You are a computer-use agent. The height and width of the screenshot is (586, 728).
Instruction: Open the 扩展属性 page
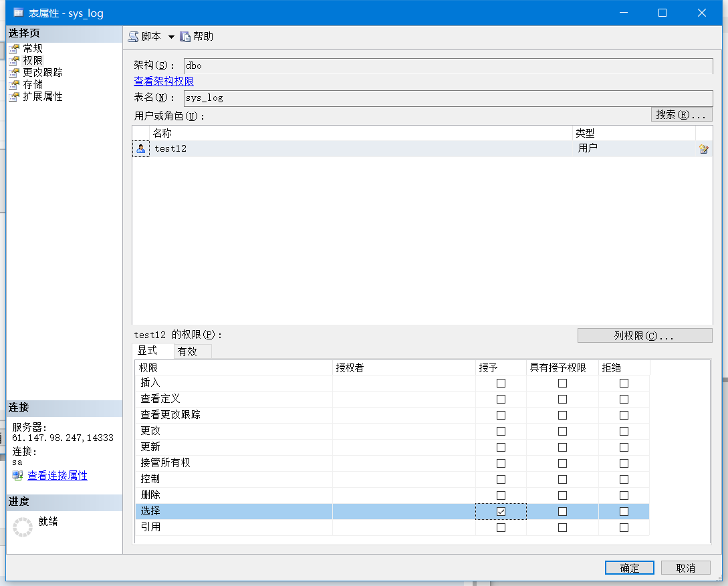click(x=43, y=96)
